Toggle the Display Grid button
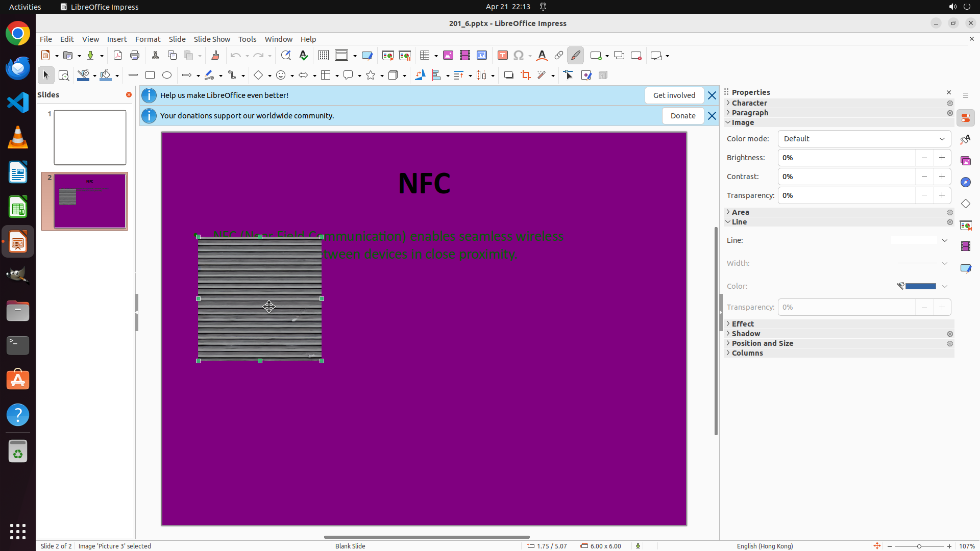Viewport: 980px width, 551px height. (x=324, y=56)
